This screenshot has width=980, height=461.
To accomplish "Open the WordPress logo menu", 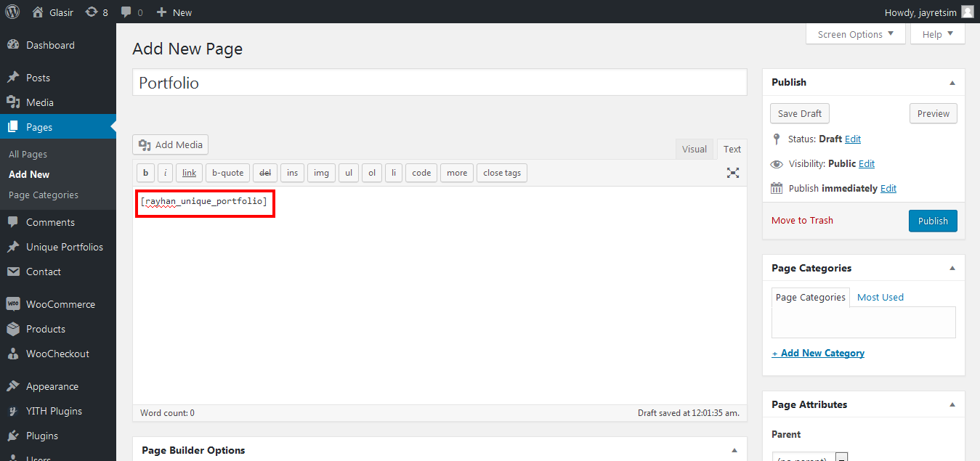I will pyautogui.click(x=12, y=12).
